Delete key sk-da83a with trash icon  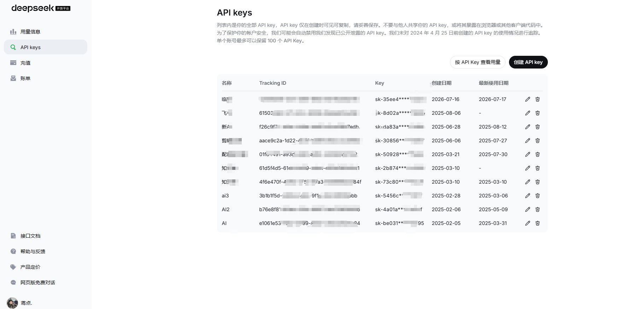coord(538,127)
